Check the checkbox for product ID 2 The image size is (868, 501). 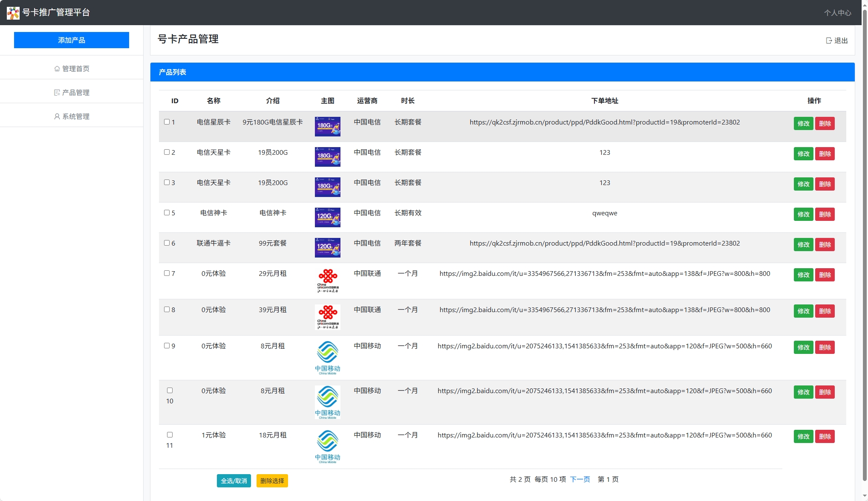click(167, 152)
